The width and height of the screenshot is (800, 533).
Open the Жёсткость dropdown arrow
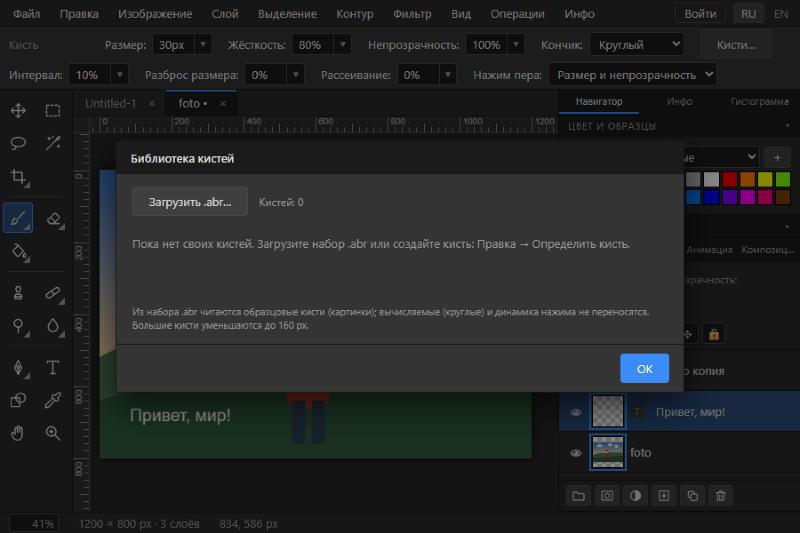pos(342,44)
